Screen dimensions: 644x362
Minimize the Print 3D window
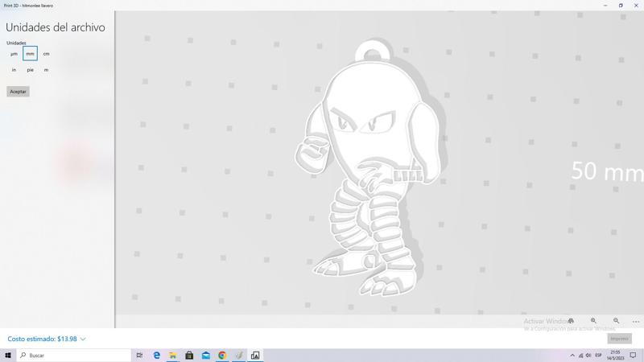point(605,6)
